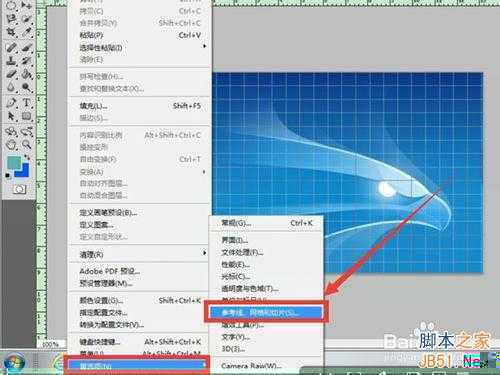Select the Clone Stamp tool
500x375 pixels.
[x=11, y=61]
